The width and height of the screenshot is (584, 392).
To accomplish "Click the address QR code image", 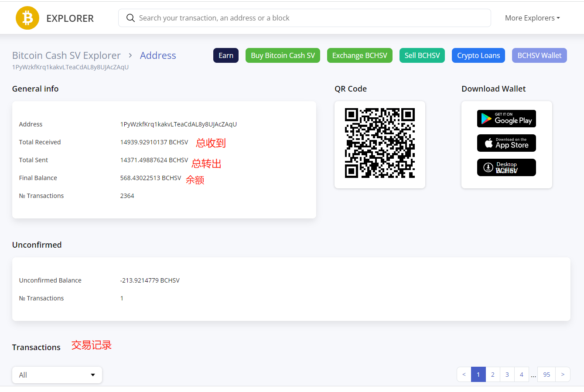I will [x=379, y=143].
